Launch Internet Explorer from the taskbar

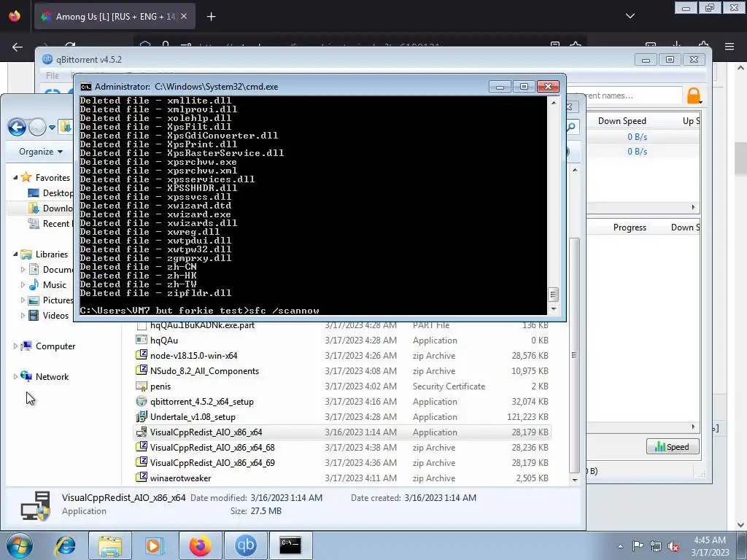pos(65,545)
